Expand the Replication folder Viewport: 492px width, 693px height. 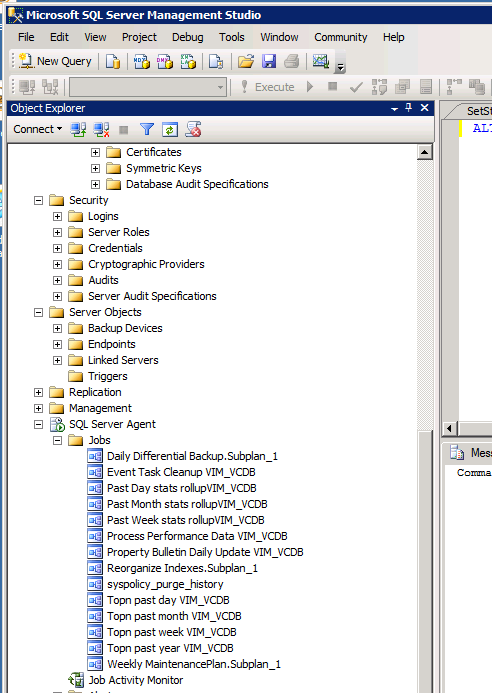point(38,392)
